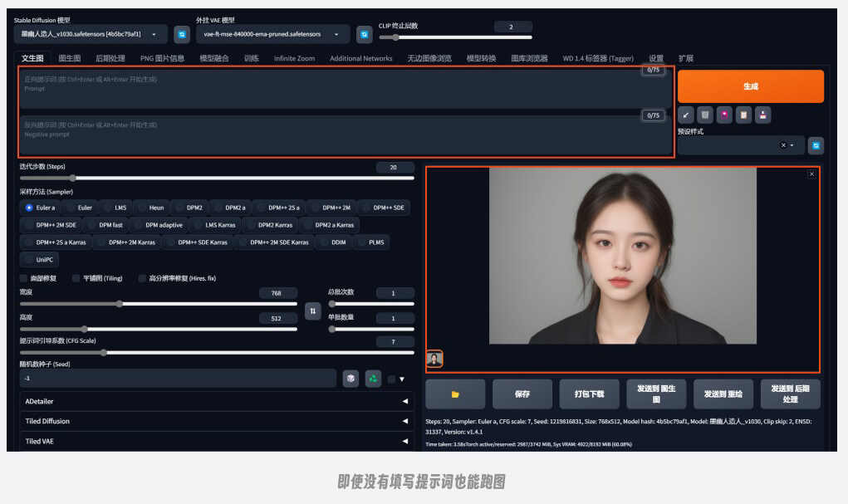Image resolution: width=848 pixels, height=504 pixels.
Task: Swap width and height with arrows icon
Action: click(313, 311)
